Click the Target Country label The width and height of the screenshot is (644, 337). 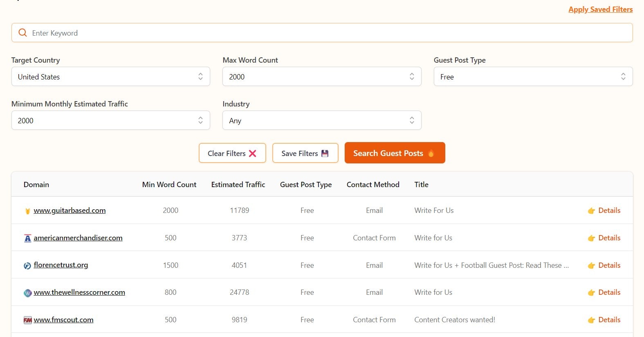coord(36,60)
